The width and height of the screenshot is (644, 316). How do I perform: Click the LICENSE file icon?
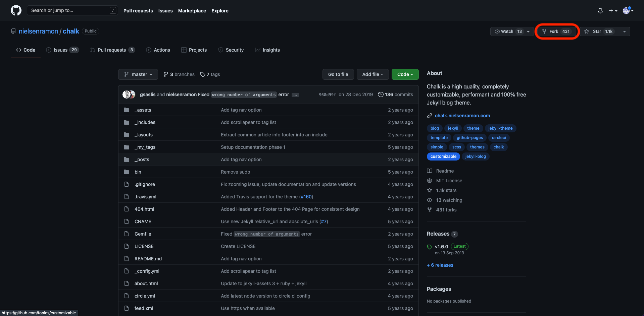click(x=127, y=246)
